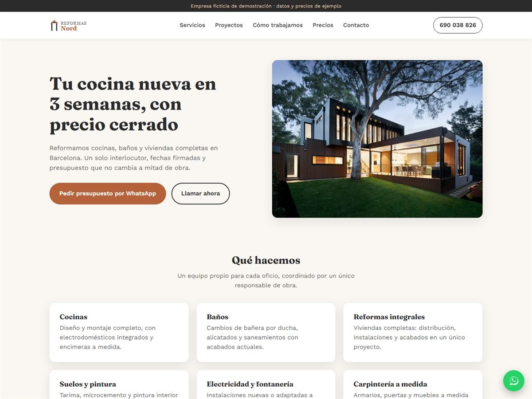Open the Contacto nav link
This screenshot has height=399, width=532.
pyautogui.click(x=356, y=25)
